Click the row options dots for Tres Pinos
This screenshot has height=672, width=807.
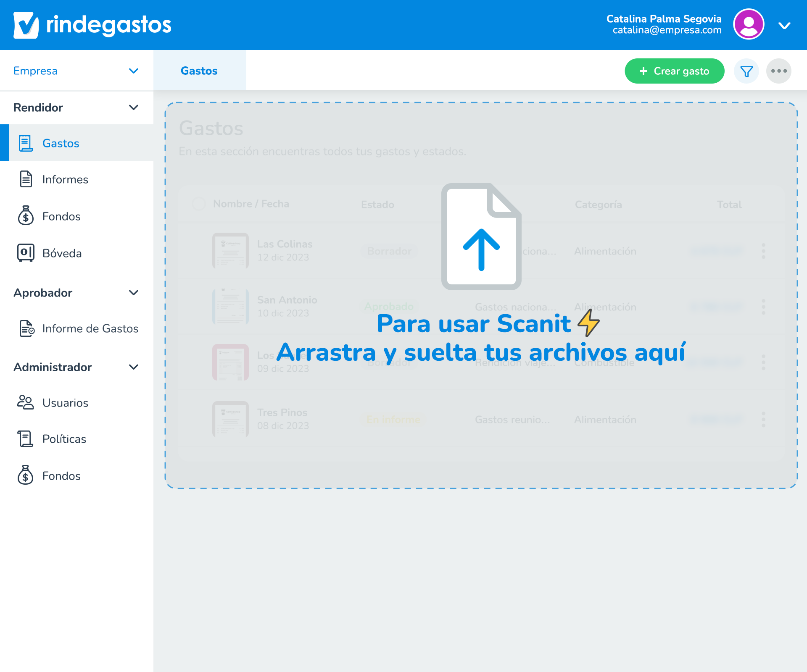pyautogui.click(x=764, y=419)
